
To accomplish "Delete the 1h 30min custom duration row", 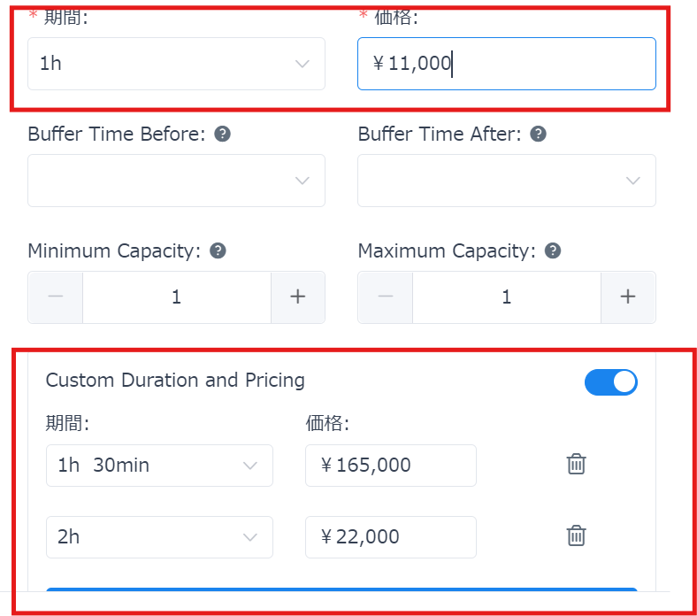I will [576, 465].
